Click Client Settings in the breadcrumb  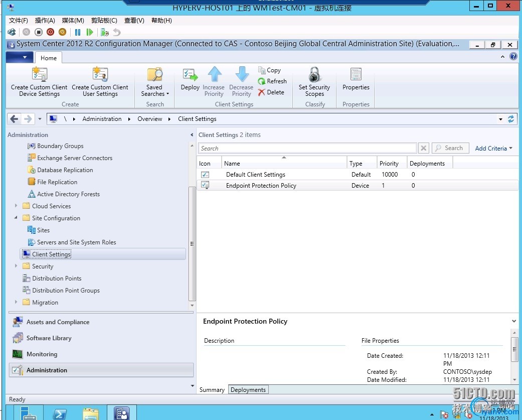click(x=197, y=119)
